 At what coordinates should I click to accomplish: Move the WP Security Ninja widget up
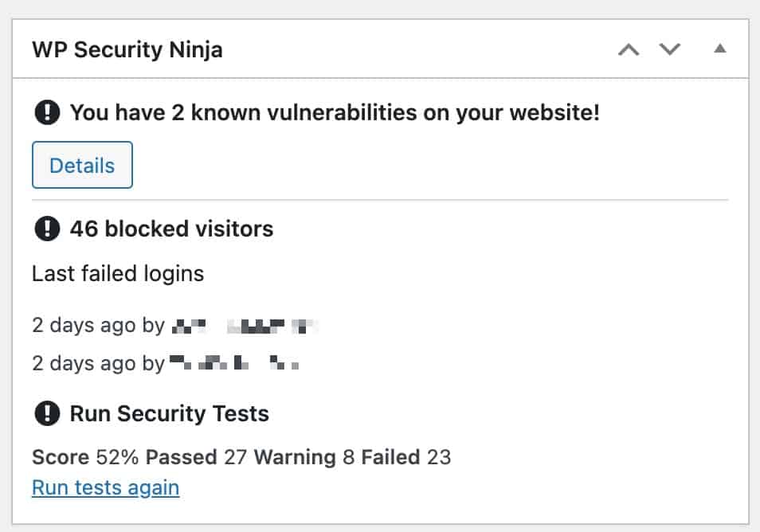click(629, 50)
